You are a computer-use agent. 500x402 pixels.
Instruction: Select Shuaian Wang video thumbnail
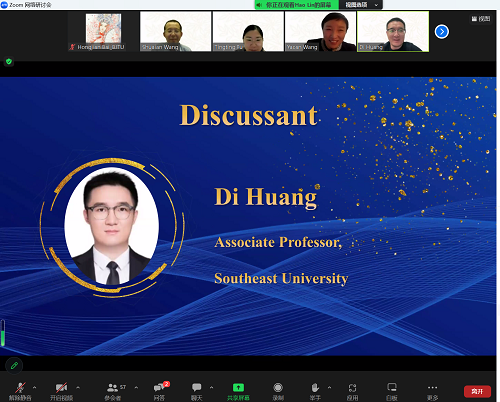coord(176,31)
